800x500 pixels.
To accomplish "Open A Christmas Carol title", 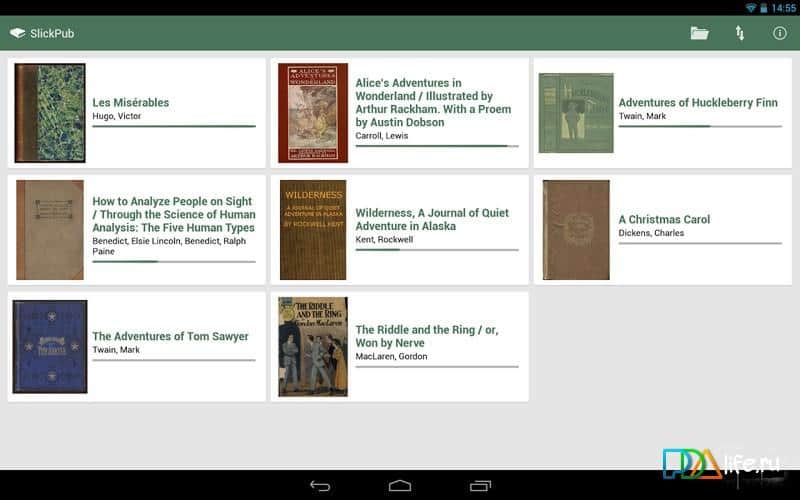I will 664,219.
